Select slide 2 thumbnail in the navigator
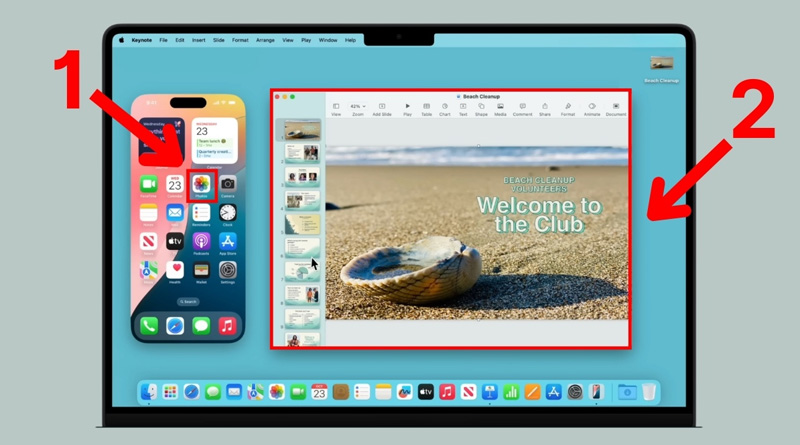The image size is (800, 445). coord(303,153)
